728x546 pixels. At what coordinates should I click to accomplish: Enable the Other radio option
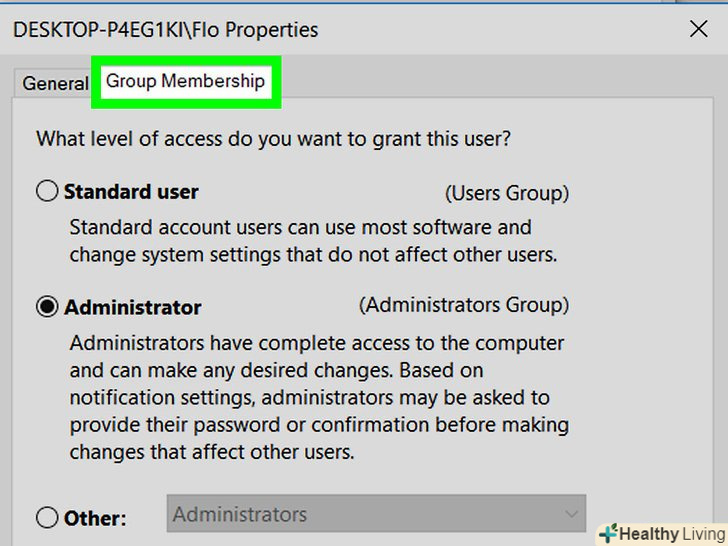pos(47,518)
